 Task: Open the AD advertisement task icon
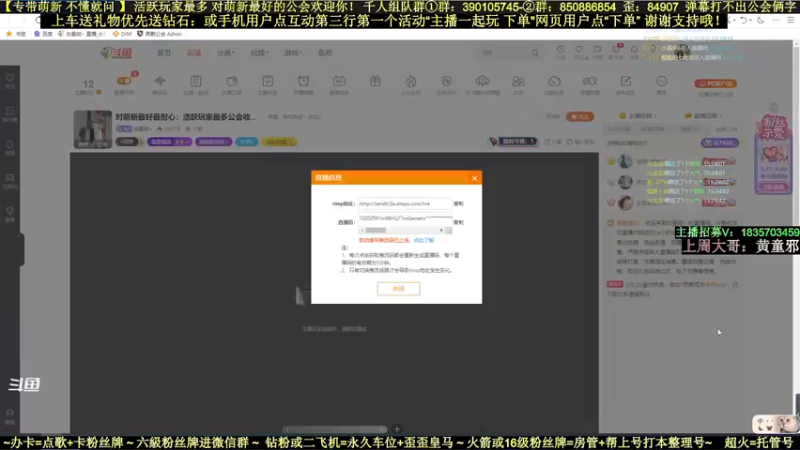339,81
